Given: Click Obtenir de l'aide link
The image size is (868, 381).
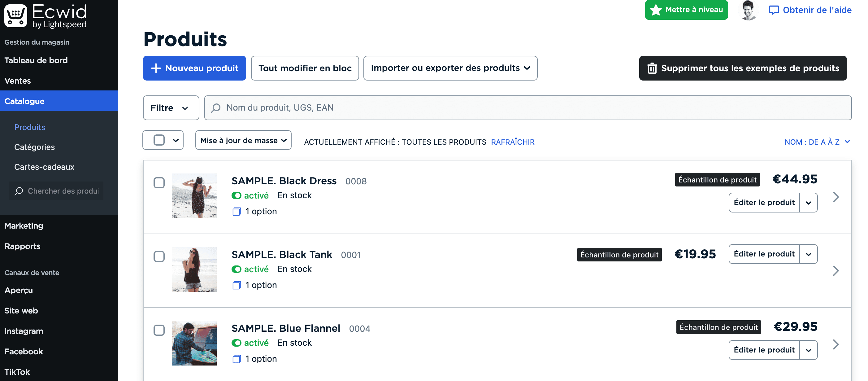Looking at the screenshot, I should pos(810,10).
